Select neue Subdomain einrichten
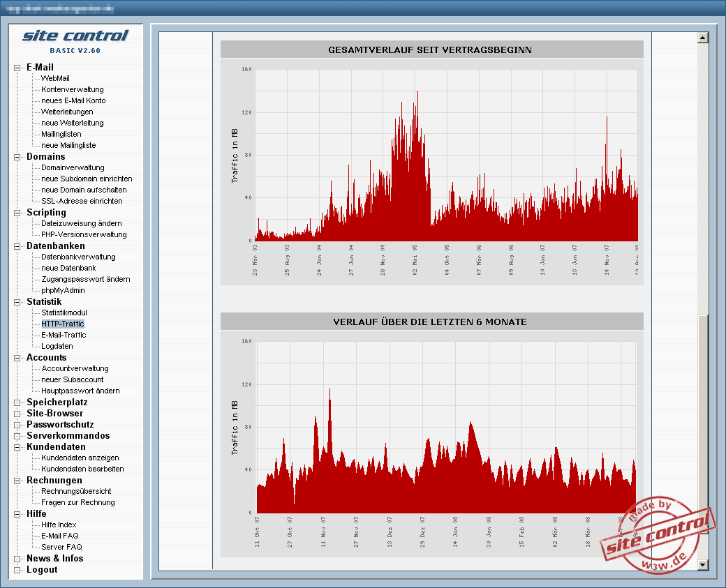Screen dimensions: 726x588 [87, 179]
